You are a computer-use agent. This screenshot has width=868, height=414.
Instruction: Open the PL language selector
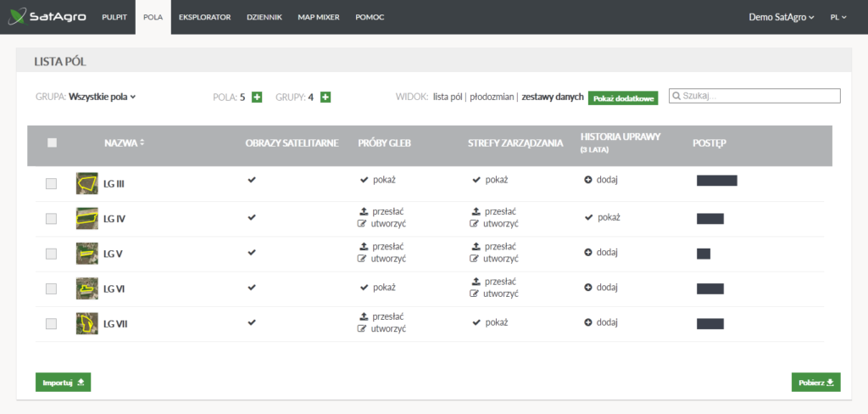pos(839,17)
